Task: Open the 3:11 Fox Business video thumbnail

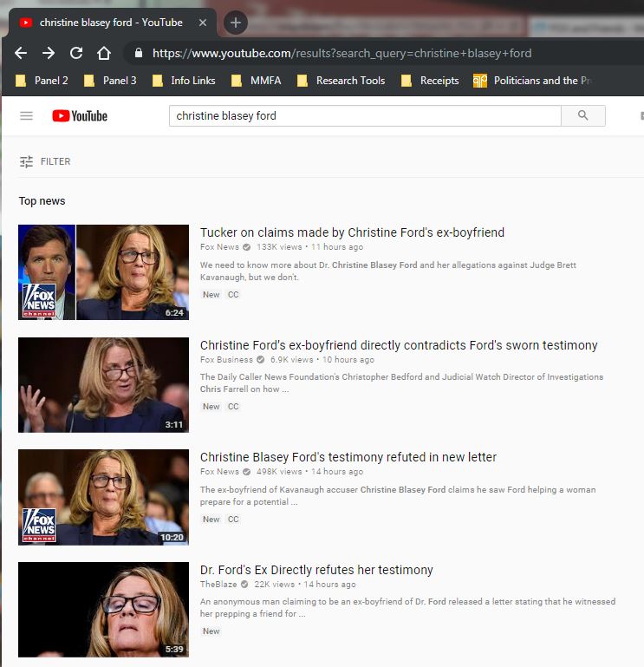Action: tap(103, 385)
